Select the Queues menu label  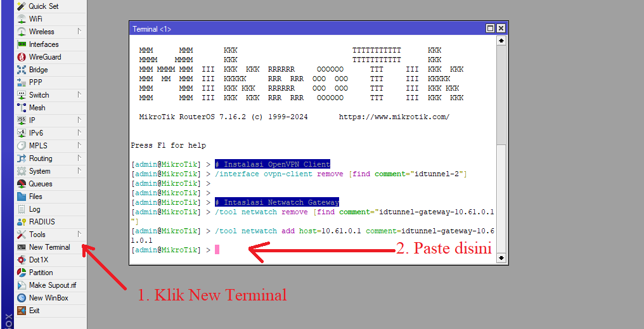(x=41, y=184)
